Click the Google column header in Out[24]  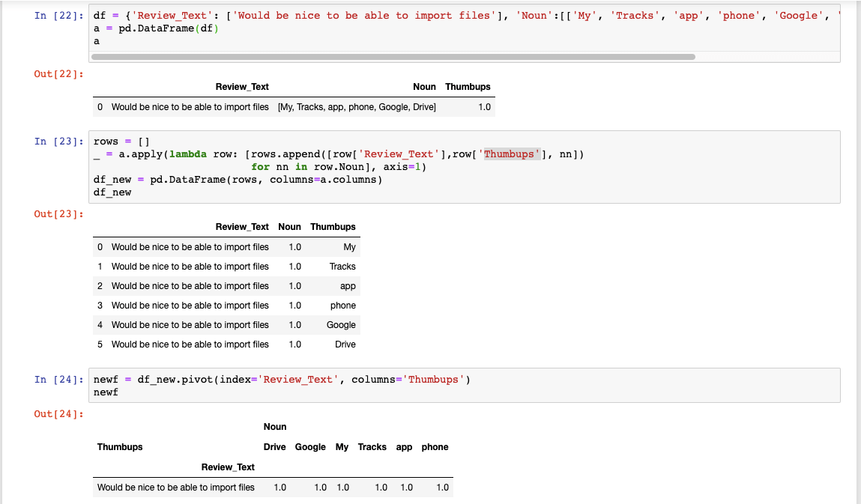(310, 447)
